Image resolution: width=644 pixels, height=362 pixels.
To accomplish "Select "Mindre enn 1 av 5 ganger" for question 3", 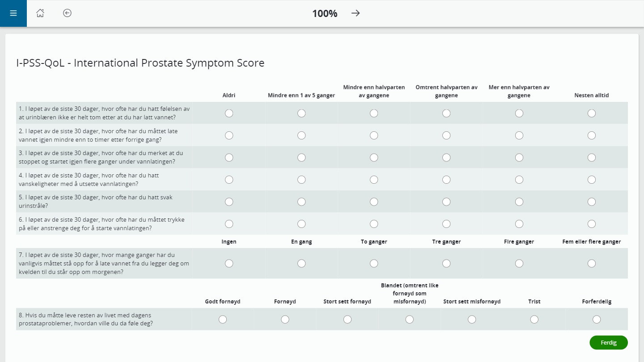I will (301, 157).
